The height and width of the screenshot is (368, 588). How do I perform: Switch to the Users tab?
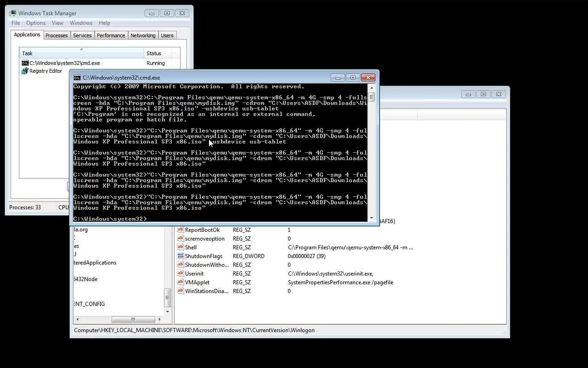pyautogui.click(x=167, y=35)
